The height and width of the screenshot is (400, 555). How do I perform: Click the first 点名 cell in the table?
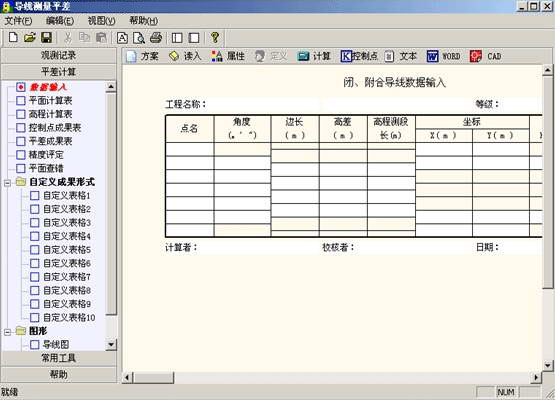[x=190, y=149]
